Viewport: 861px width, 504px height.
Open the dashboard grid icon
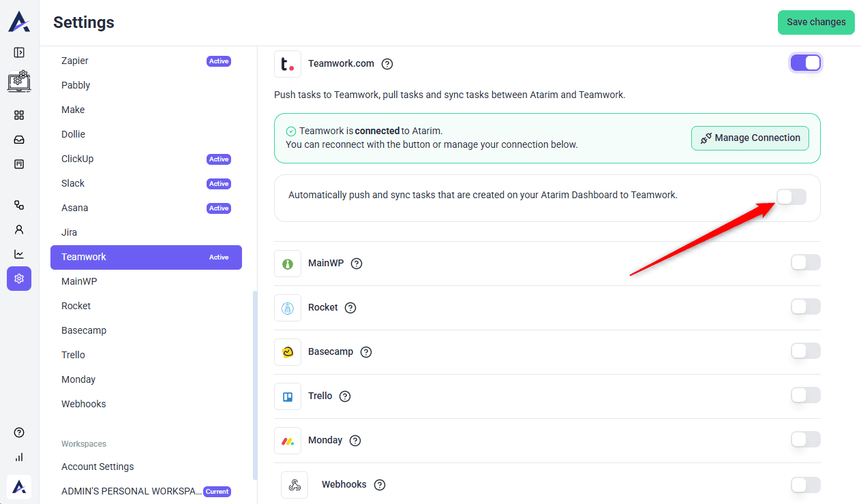coord(19,115)
